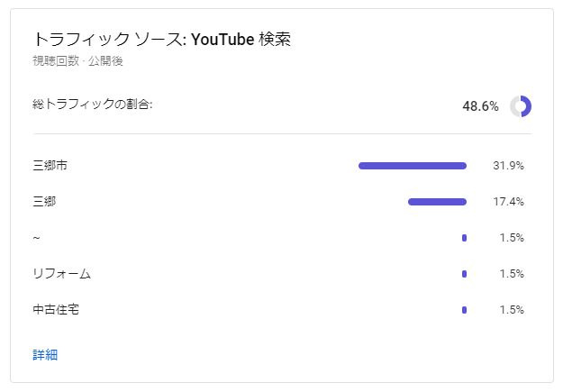This screenshot has width=563, height=392.
Task: Click the 1.5% value for リフォーム
Action: pyautogui.click(x=512, y=273)
